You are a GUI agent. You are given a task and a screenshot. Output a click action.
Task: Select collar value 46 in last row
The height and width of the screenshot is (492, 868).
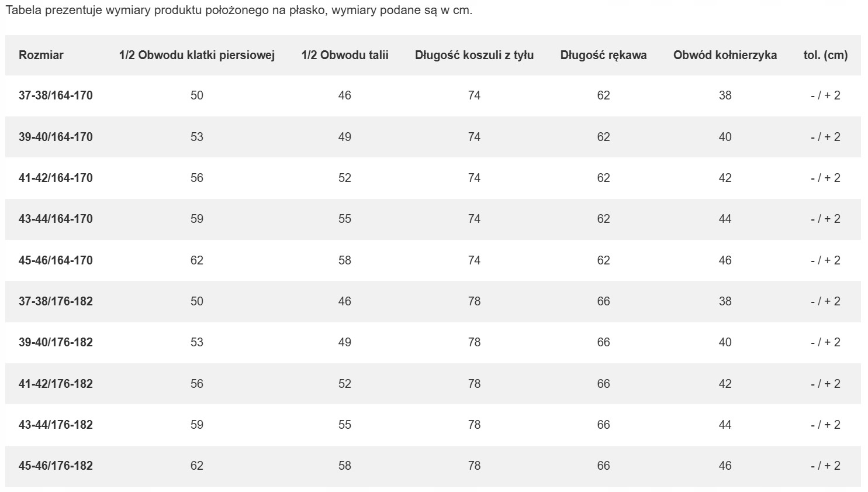coord(725,466)
